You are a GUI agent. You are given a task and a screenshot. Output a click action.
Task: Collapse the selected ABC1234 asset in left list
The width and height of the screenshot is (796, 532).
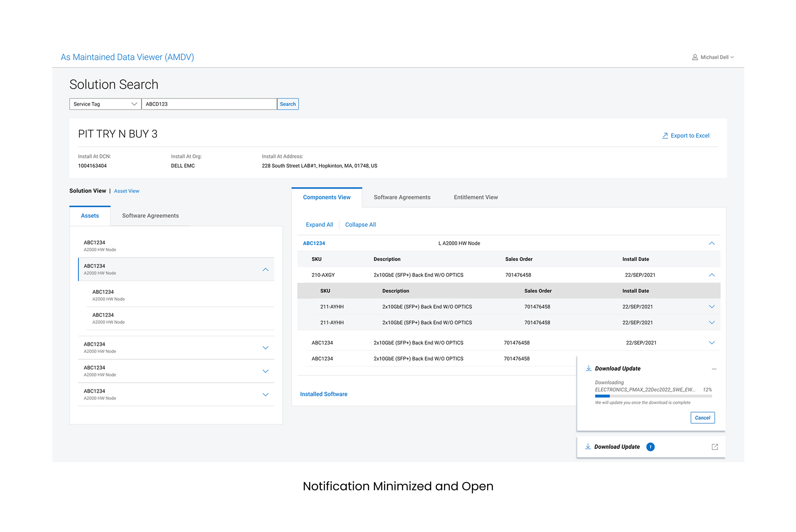[265, 269]
